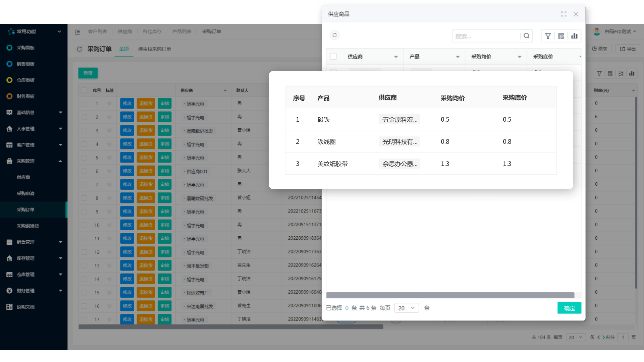The width and height of the screenshot is (644, 362).
Task: Click the chart/stats icon in dialog toolbar
Action: (574, 36)
